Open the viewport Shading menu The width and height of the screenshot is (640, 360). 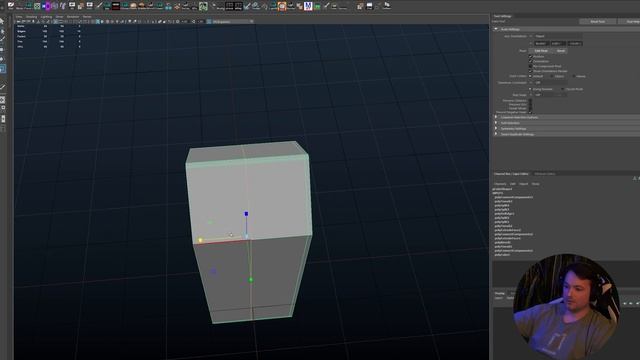[31, 17]
